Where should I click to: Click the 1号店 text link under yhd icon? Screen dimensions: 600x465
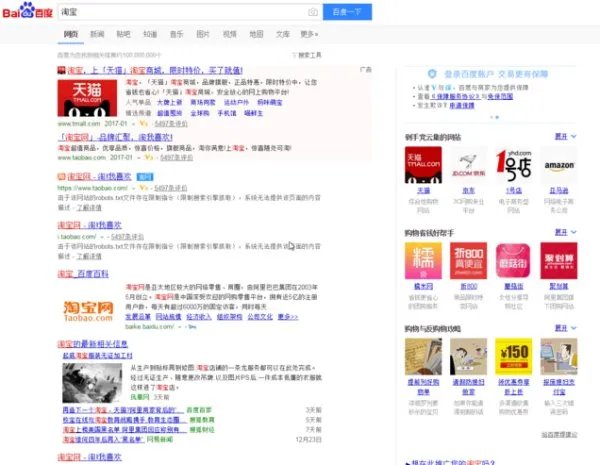coord(514,191)
